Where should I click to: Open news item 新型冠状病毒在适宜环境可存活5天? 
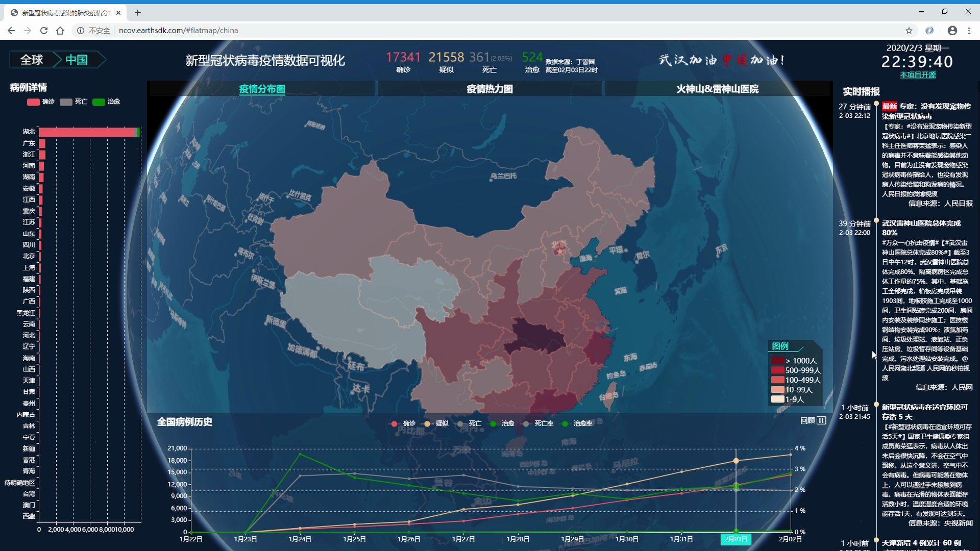925,412
